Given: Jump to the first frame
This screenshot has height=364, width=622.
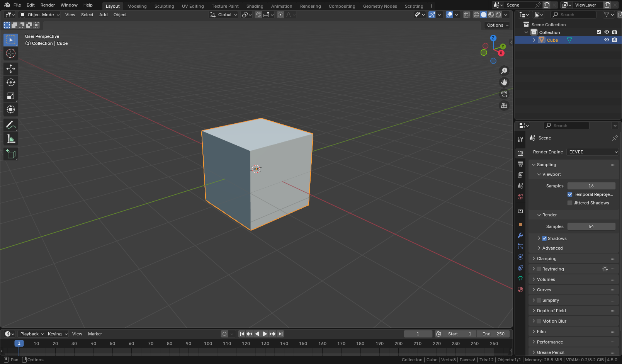Looking at the screenshot, I should pyautogui.click(x=242, y=334).
